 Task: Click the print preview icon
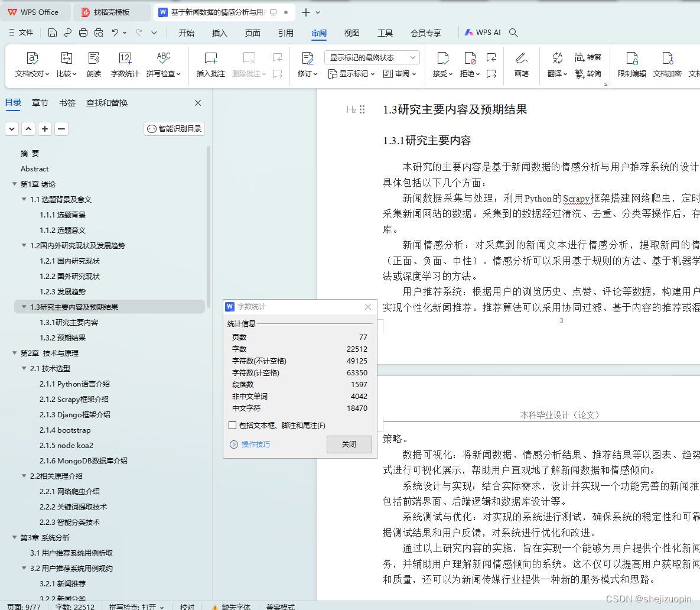tap(99, 33)
